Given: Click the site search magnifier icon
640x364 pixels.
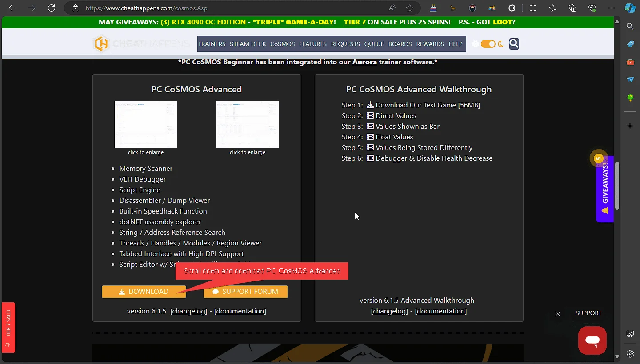Looking at the screenshot, I should pyautogui.click(x=514, y=44).
